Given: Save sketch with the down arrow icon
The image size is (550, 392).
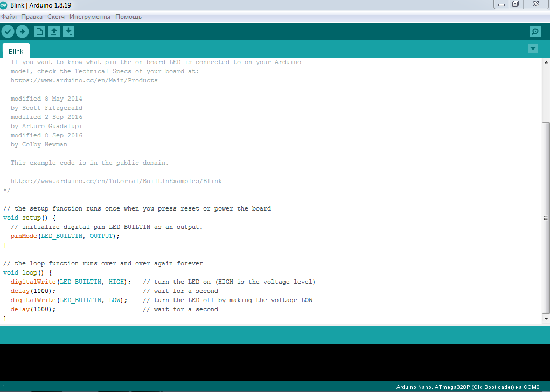Looking at the screenshot, I should click(x=69, y=32).
